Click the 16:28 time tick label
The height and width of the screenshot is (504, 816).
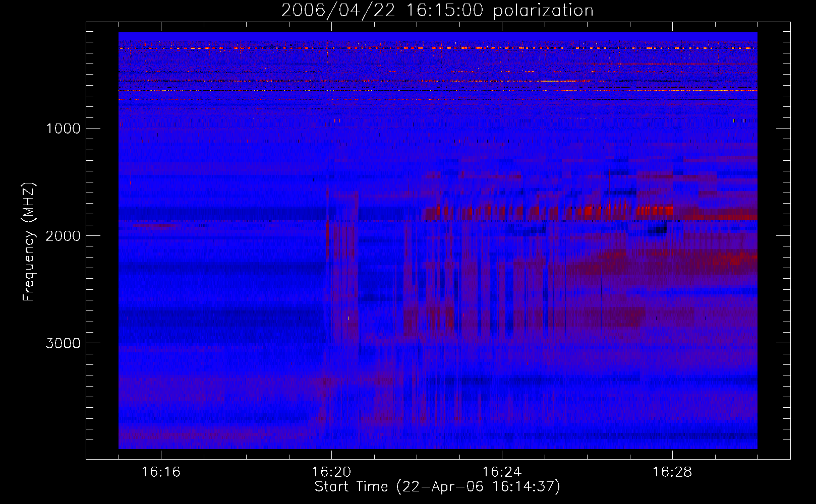click(672, 472)
